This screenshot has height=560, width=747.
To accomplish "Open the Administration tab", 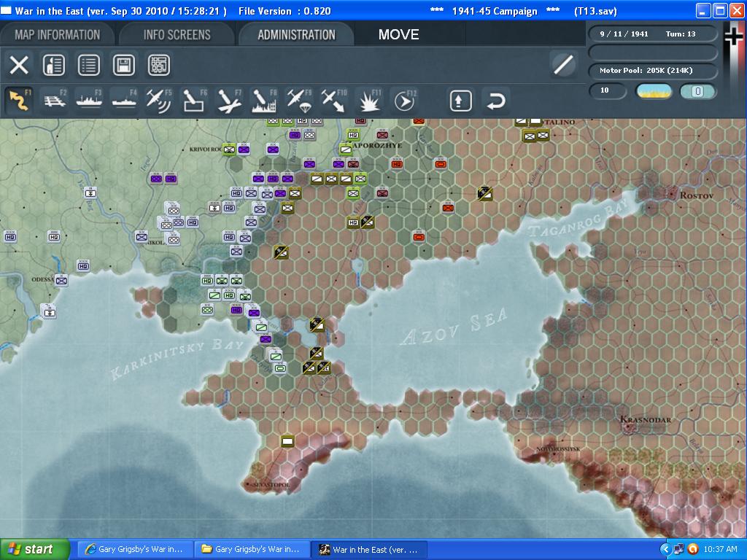I will pyautogui.click(x=296, y=35).
